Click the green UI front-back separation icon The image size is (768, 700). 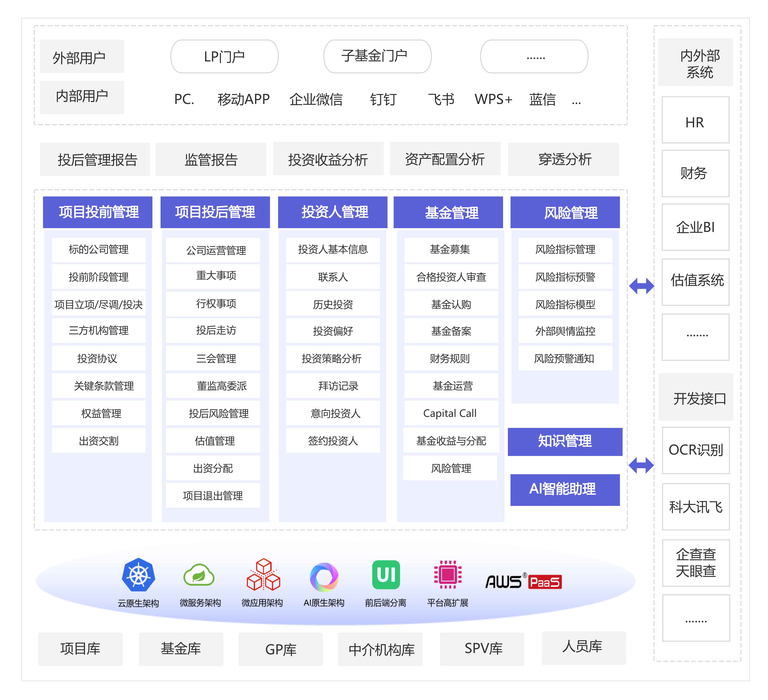point(386,575)
